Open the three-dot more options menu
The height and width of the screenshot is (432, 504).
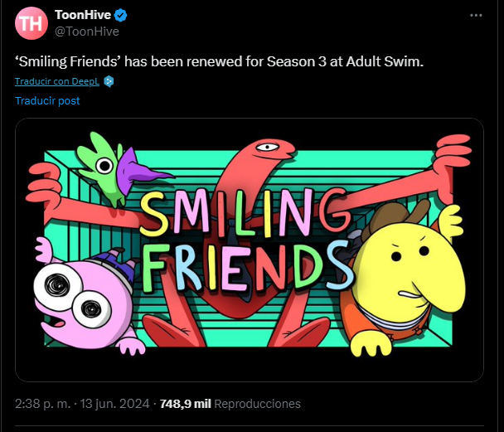pos(476,16)
